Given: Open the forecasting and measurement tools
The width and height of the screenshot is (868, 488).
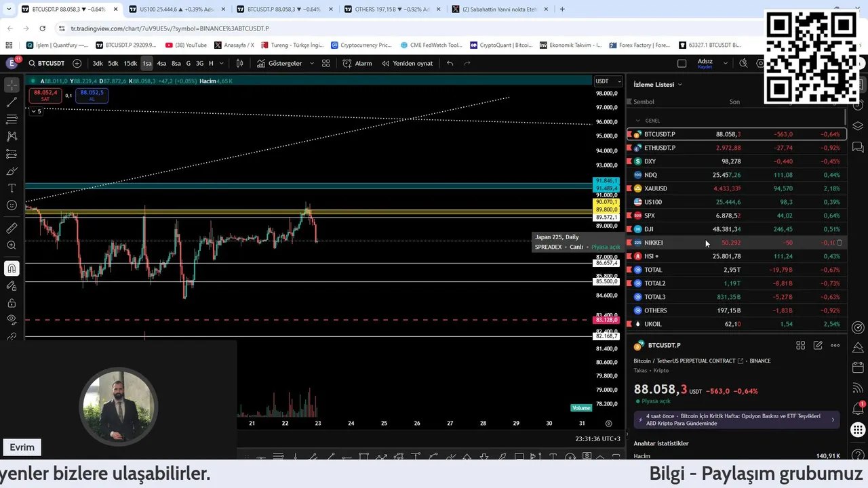Looking at the screenshot, I should pyautogui.click(x=12, y=154).
